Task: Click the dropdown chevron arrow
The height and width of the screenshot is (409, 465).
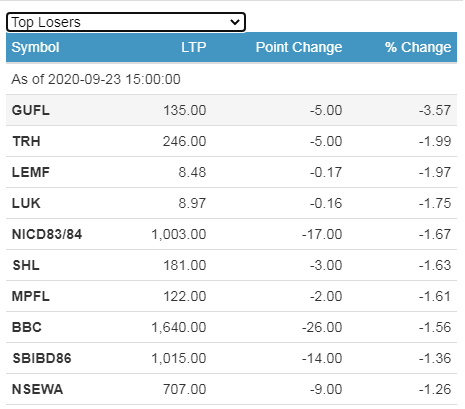Action: [x=235, y=22]
